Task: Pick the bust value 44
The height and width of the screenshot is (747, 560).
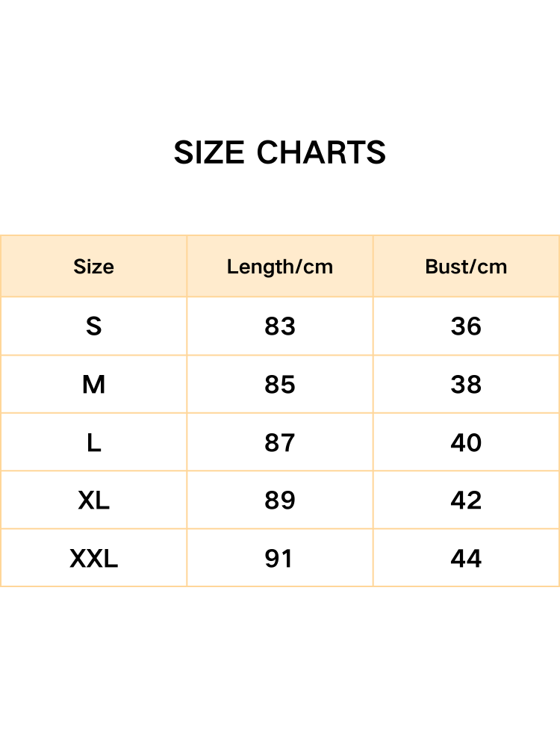Action: (x=466, y=559)
